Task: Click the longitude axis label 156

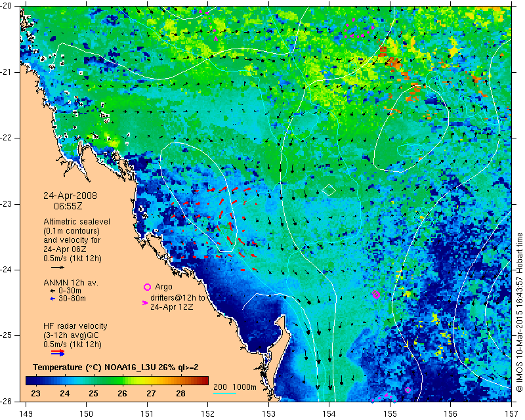Action: tap(451, 414)
